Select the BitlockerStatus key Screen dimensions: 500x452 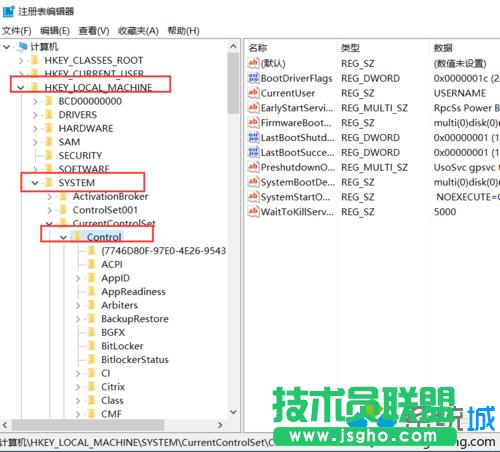(x=135, y=360)
